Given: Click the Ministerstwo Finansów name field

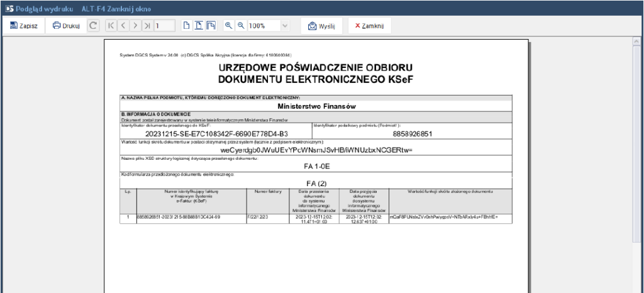Looking at the screenshot, I should 316,106.
